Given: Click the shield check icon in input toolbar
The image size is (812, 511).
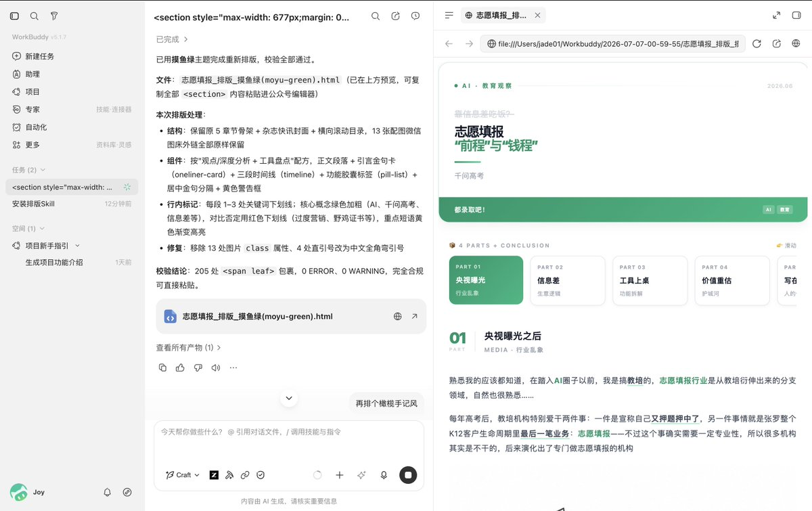Looking at the screenshot, I should click(261, 475).
